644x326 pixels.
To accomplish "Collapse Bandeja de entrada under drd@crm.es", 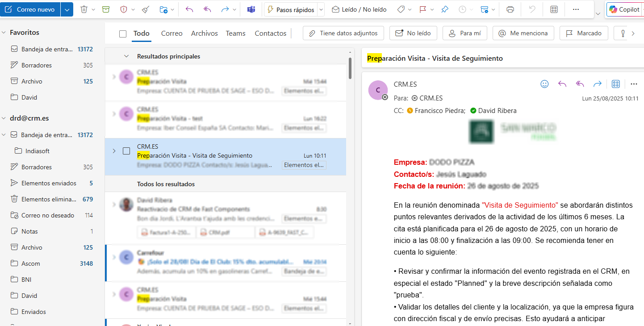I will [4, 134].
